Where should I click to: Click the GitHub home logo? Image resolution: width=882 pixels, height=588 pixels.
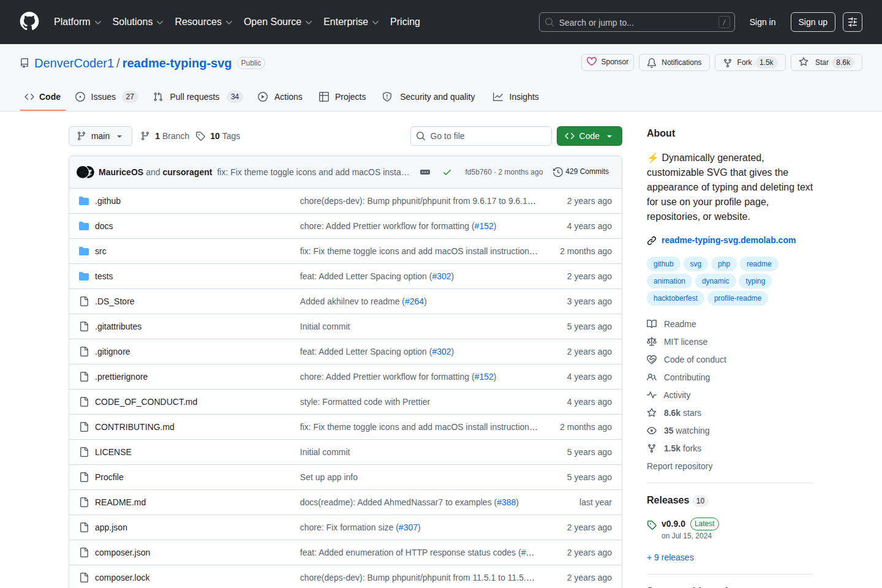[x=29, y=21]
